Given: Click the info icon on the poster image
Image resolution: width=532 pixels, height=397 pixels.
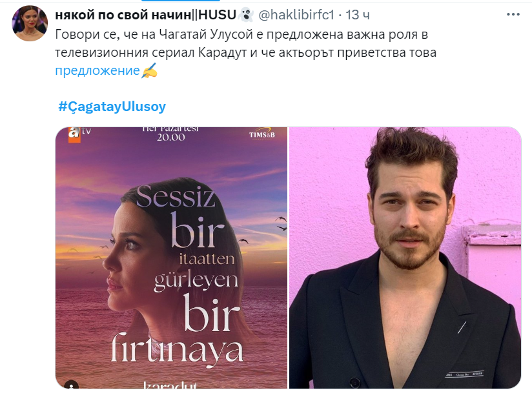Looking at the screenshot, I should tap(71, 385).
